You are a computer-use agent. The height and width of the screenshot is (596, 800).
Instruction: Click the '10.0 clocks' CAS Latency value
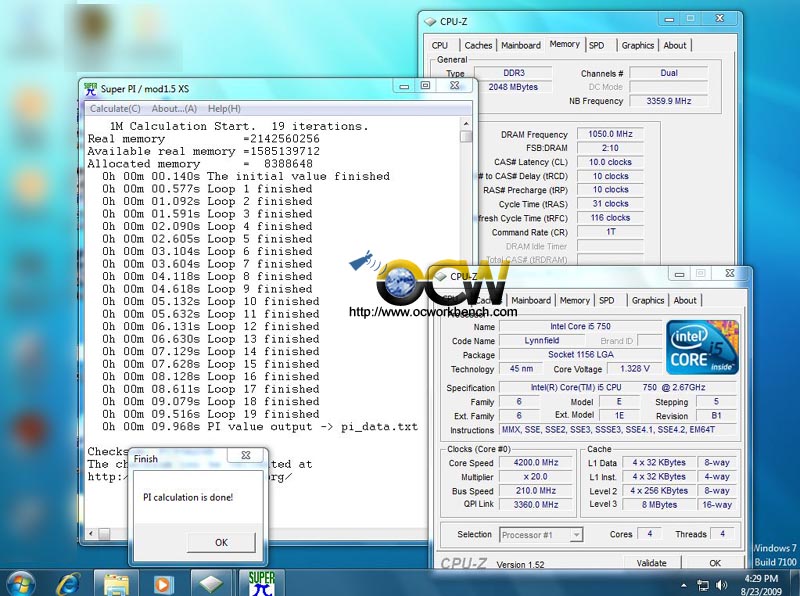tap(610, 162)
